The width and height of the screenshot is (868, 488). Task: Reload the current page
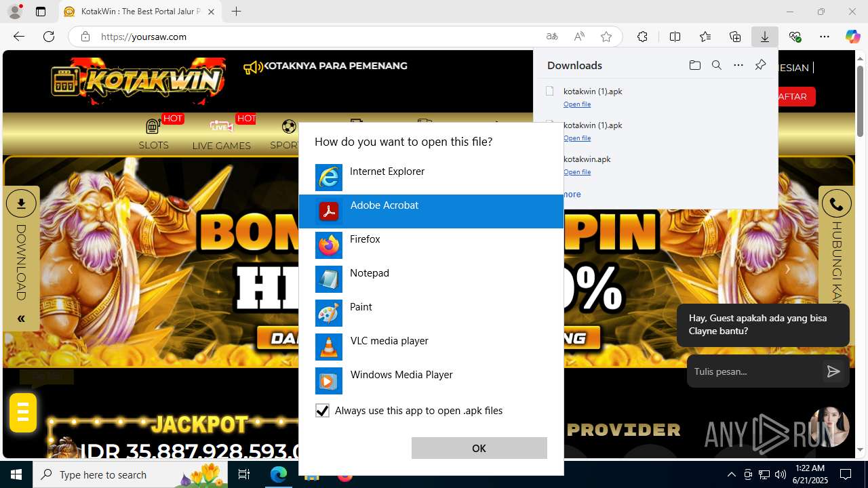pyautogui.click(x=49, y=37)
